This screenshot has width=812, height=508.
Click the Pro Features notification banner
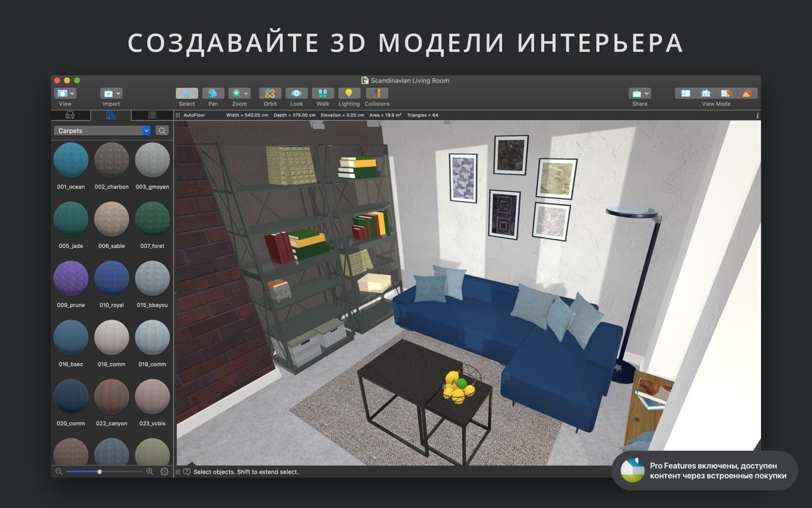point(704,471)
